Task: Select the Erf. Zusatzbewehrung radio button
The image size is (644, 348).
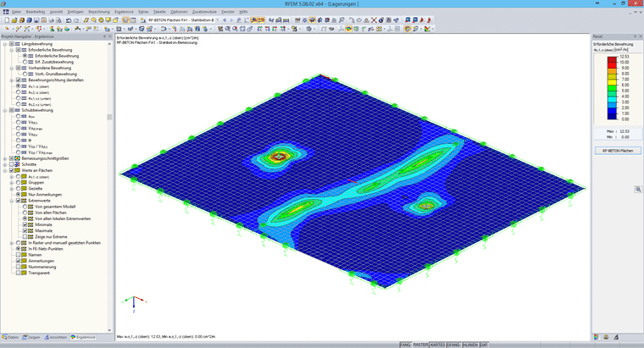Action: tap(25, 62)
